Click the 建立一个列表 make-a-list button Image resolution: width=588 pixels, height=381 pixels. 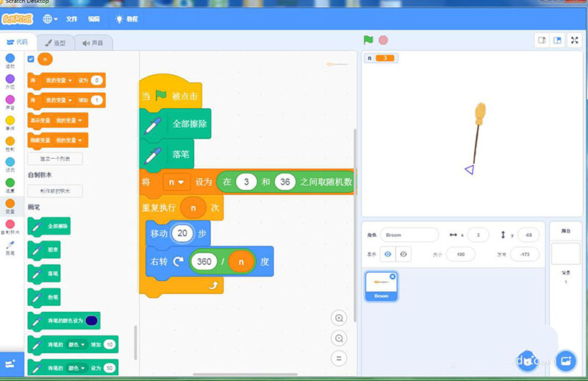(x=55, y=159)
